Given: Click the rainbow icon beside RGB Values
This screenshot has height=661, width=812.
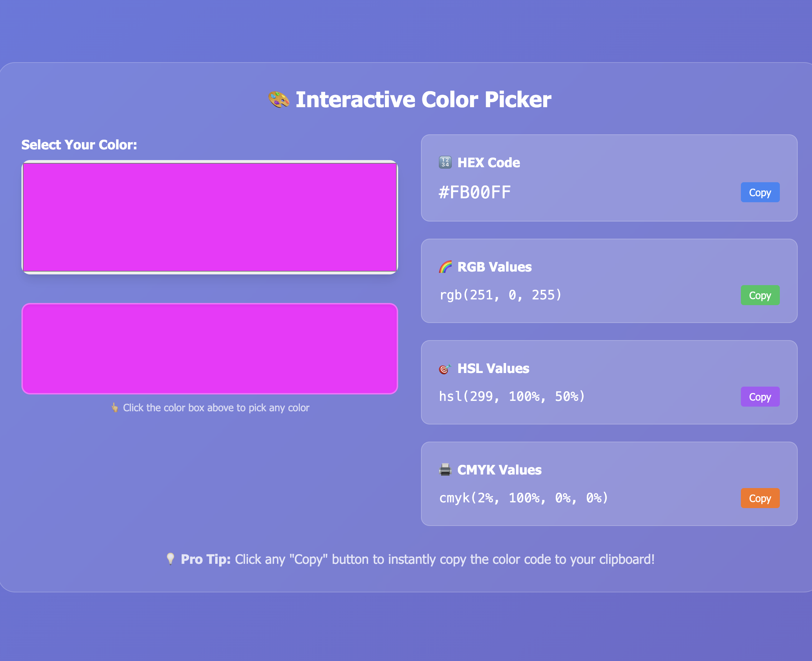Looking at the screenshot, I should tap(445, 267).
